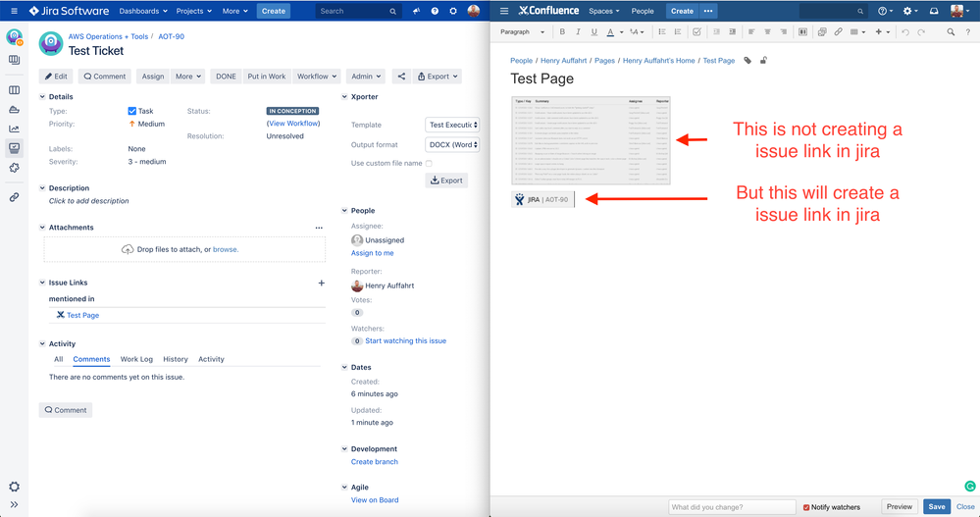
Task: Open Jira sidebar board icon
Action: (x=14, y=90)
